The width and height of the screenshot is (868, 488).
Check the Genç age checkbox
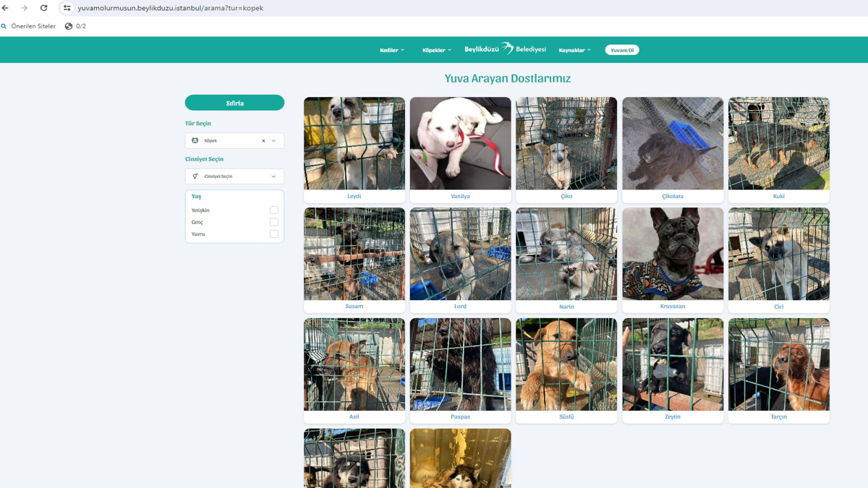coord(274,222)
